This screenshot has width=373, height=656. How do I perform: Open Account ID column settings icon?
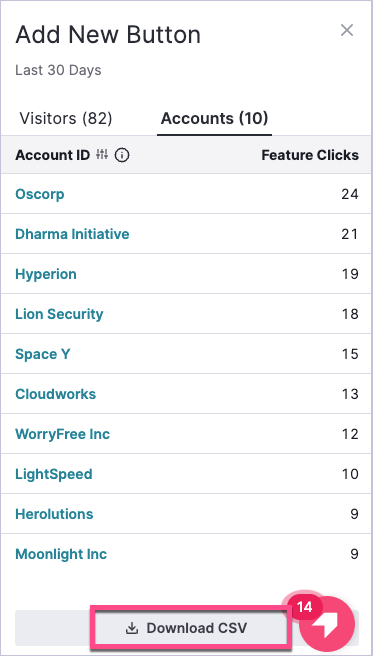102,155
